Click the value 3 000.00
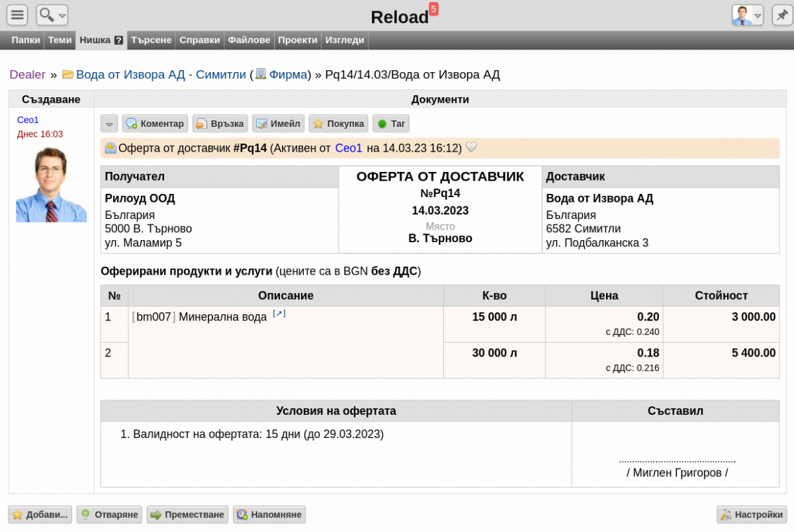 click(x=754, y=317)
